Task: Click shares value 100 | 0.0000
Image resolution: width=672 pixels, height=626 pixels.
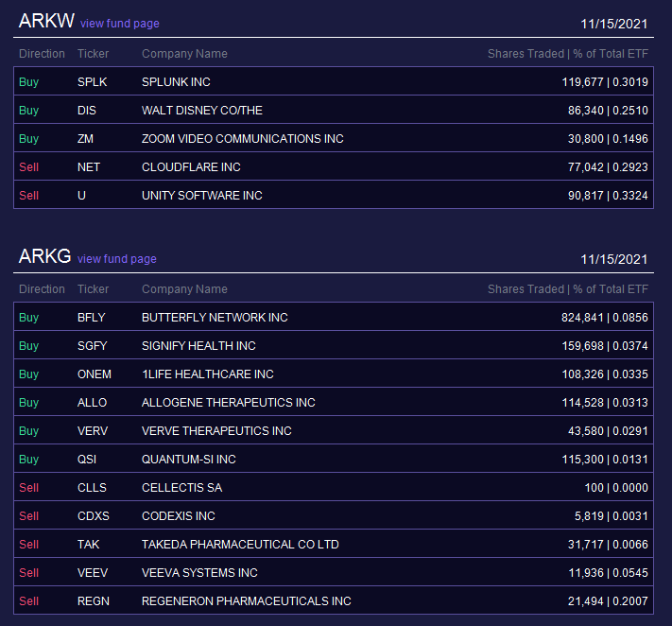Action: pos(616,488)
